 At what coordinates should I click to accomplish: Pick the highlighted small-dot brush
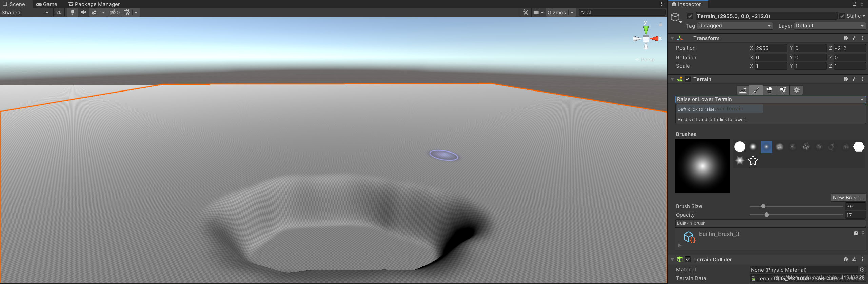(x=766, y=147)
